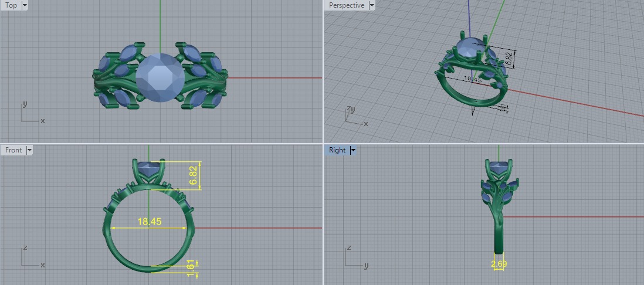Select the 18.45 dimension in Perspective view
Image resolution: width=644 pixels, height=285 pixels.
click(x=472, y=79)
